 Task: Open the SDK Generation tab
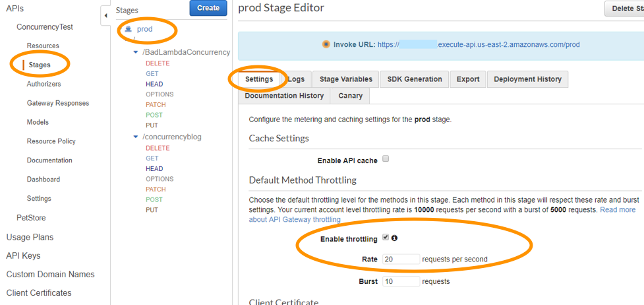coord(415,79)
